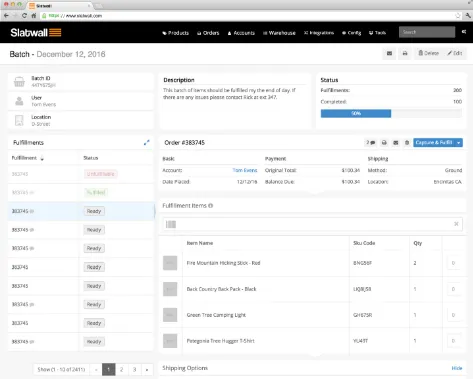This screenshot has width=473, height=379.
Task: Reload the page with the refresh icon
Action: tap(24, 15)
